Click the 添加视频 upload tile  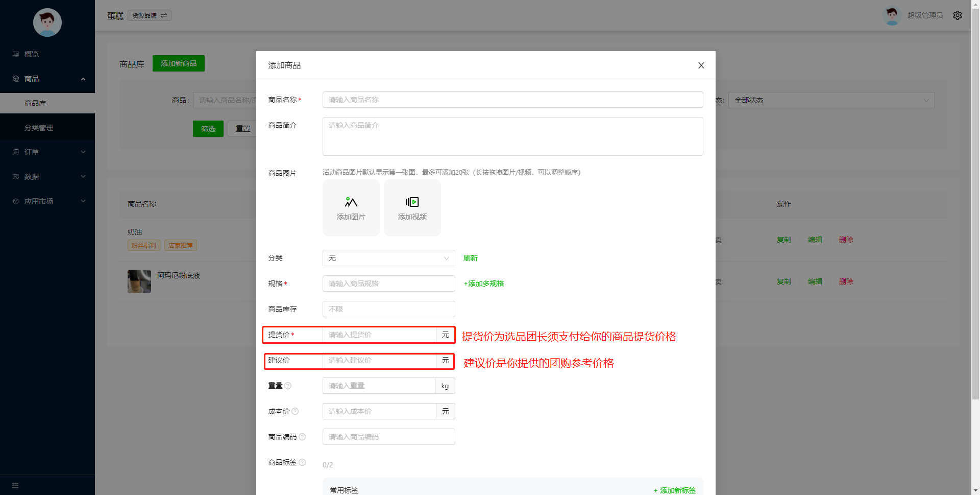pyautogui.click(x=412, y=208)
